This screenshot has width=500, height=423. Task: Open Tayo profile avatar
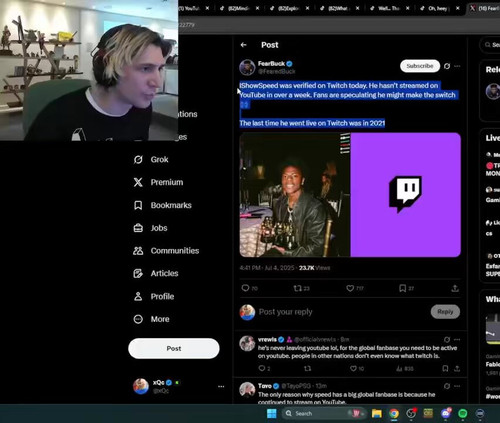pyautogui.click(x=247, y=390)
